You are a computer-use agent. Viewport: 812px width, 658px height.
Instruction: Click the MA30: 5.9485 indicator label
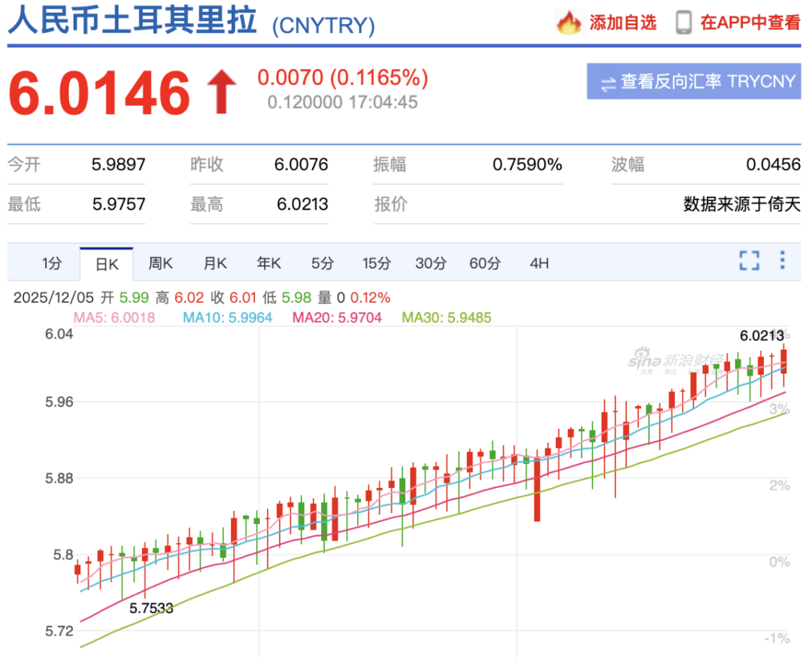[x=447, y=317]
